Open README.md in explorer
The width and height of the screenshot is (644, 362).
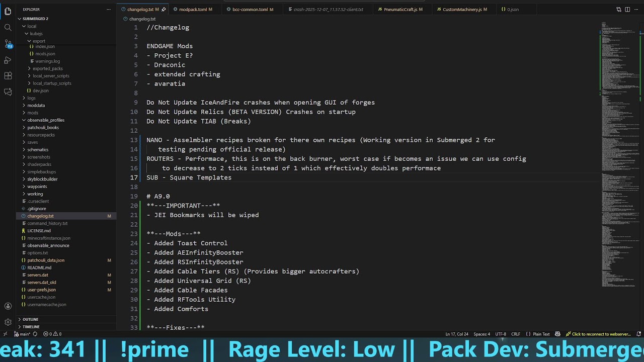[x=67, y=267]
